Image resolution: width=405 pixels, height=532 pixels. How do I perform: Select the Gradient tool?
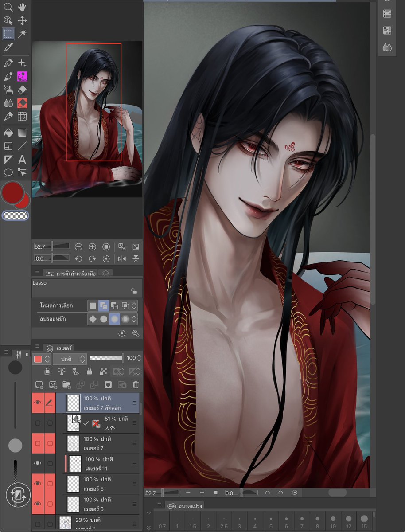click(22, 133)
